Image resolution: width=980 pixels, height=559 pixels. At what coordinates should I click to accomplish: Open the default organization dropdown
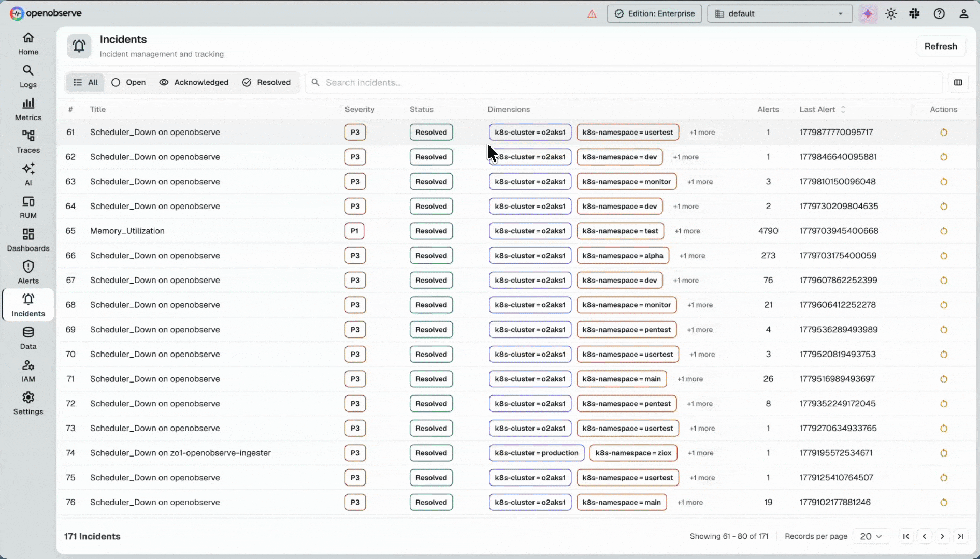(780, 14)
